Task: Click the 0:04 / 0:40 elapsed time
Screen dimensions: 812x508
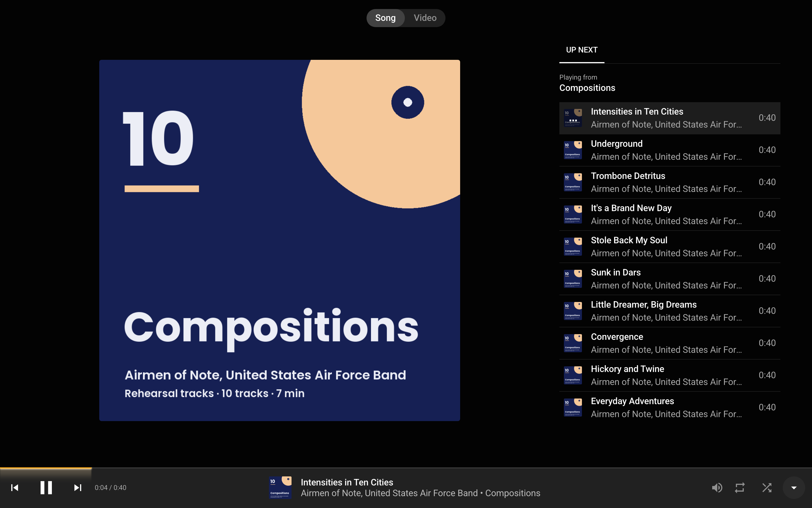Action: 111,487
